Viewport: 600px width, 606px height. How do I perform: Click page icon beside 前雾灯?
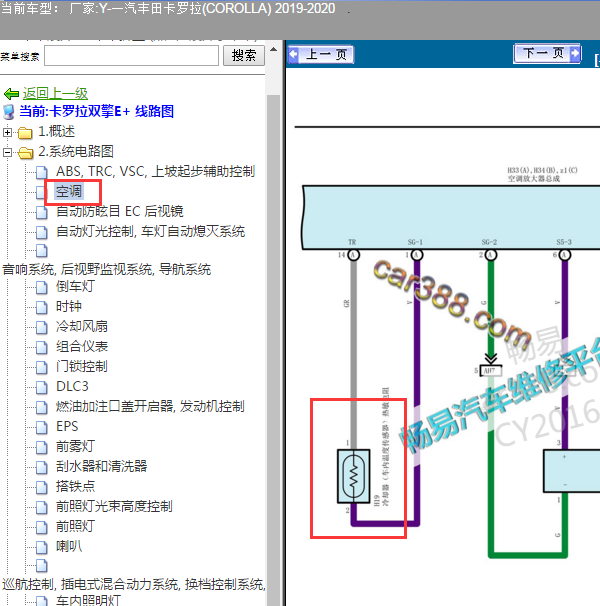point(41,448)
